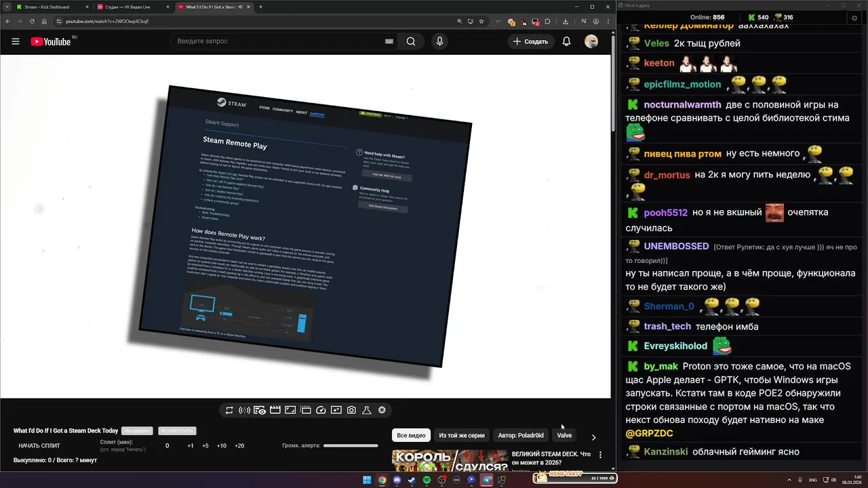868x488 pixels.
Task: Click the clapperboard icon in player toolbar
Action: pos(275,410)
